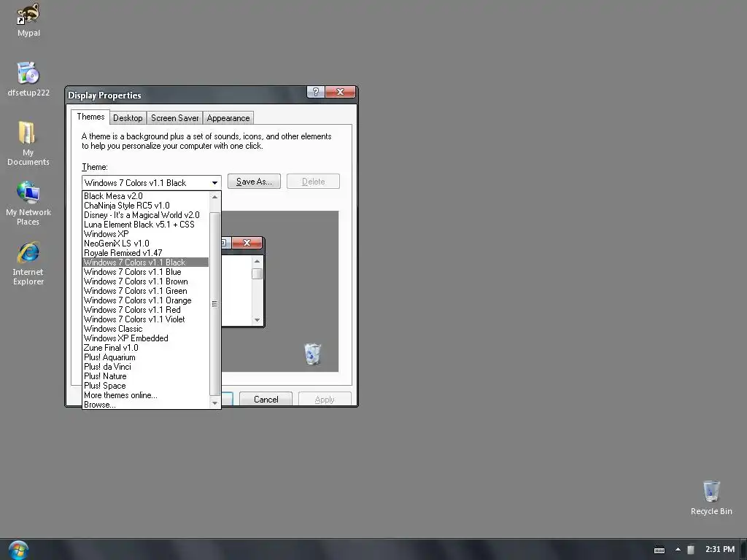The height and width of the screenshot is (560, 747).
Task: Select the My Documents folder icon
Action: pos(28,143)
